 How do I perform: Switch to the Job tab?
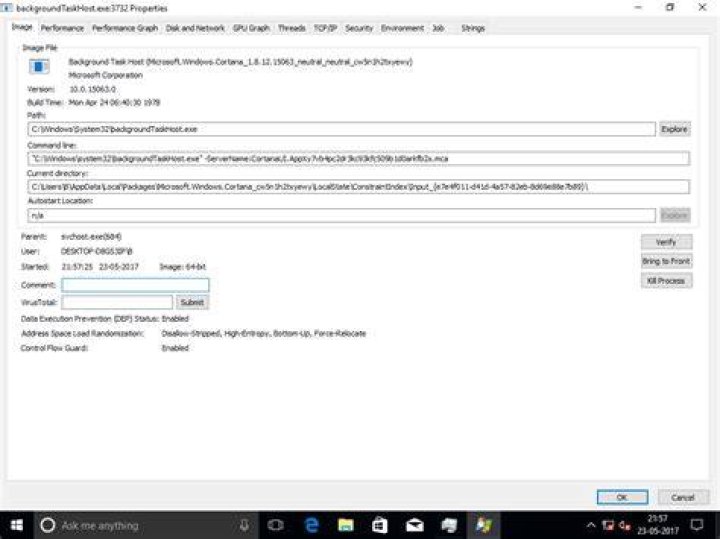[x=438, y=28]
